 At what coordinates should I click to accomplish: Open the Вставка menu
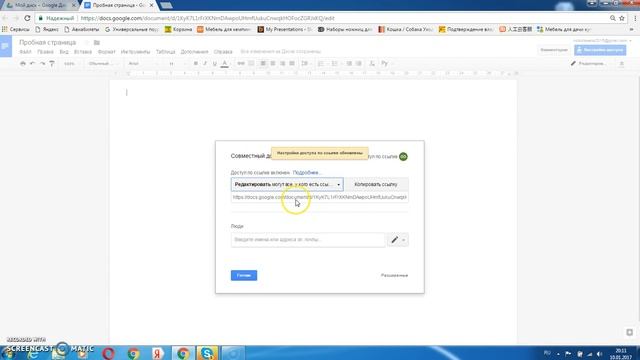[83, 52]
